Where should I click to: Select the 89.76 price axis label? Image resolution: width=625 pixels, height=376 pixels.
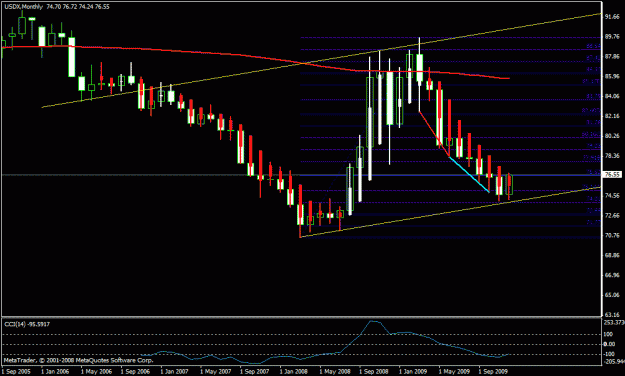pos(612,37)
